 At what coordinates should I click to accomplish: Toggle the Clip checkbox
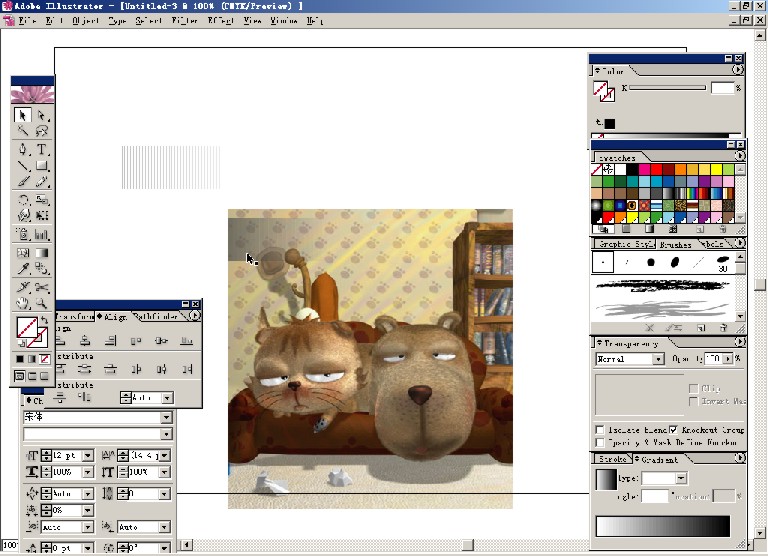[693, 388]
